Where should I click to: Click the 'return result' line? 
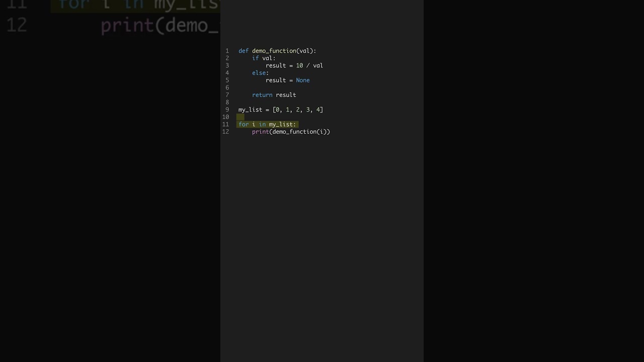click(x=274, y=95)
